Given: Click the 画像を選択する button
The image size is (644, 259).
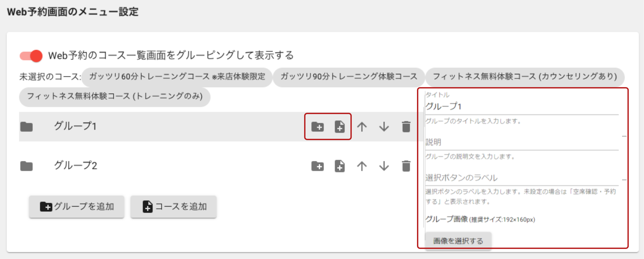Looking at the screenshot, I should click(x=458, y=241).
